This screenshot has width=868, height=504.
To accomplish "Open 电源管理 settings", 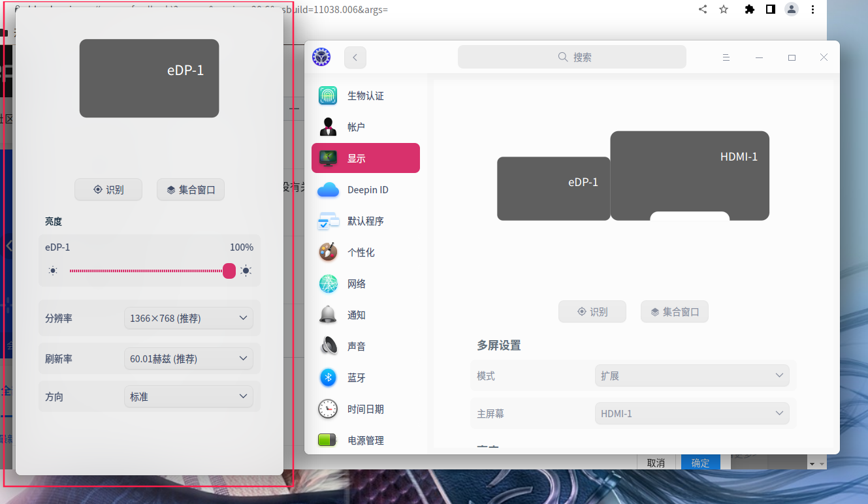I will tap(366, 440).
